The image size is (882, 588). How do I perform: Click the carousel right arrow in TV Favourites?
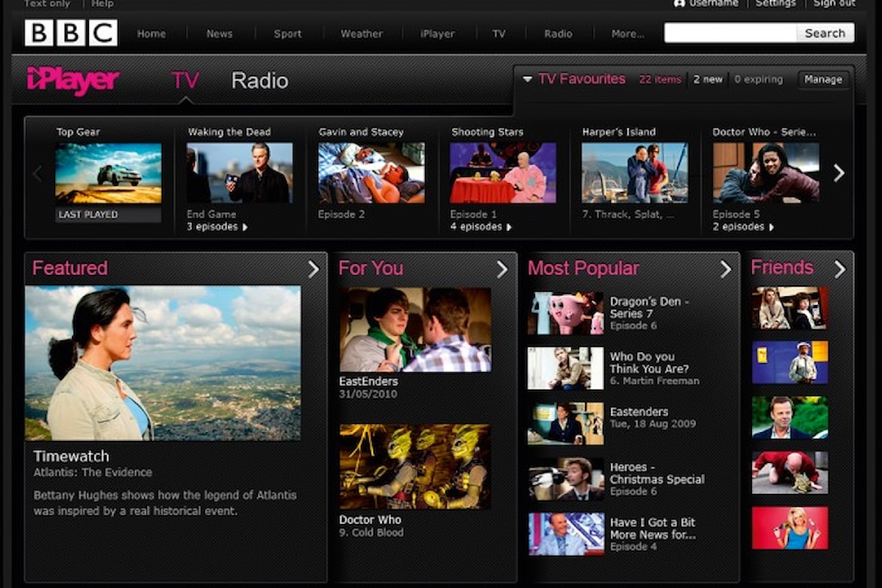(839, 173)
